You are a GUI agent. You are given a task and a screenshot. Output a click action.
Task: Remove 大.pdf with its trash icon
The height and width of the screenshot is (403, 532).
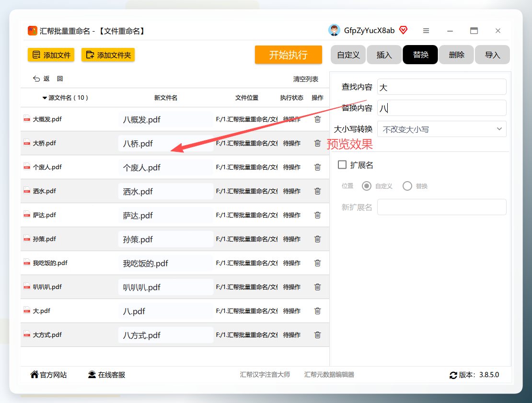(x=318, y=311)
